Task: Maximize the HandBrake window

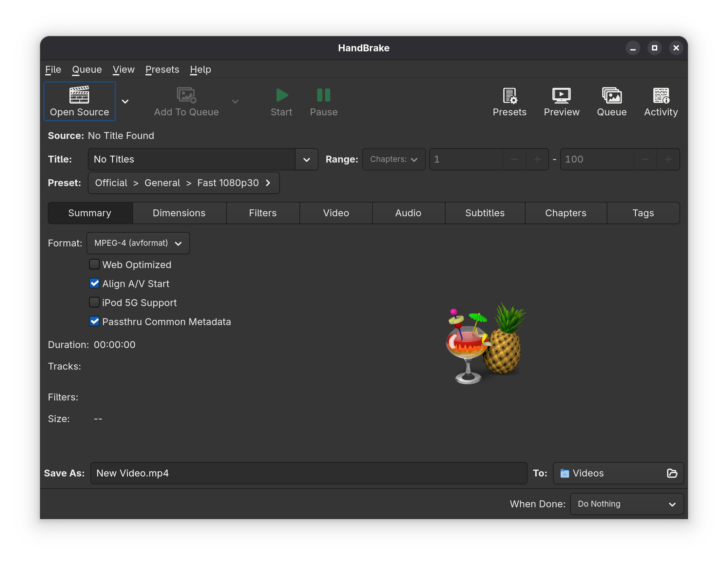Action: (x=654, y=48)
